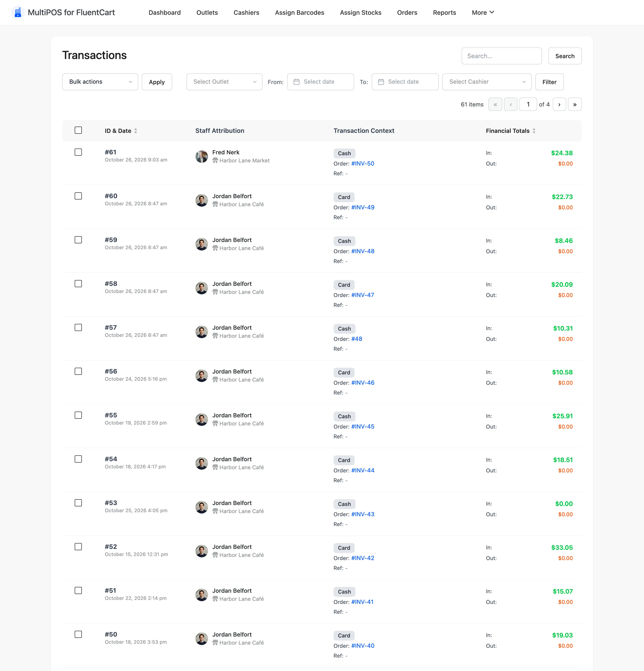Image resolution: width=644 pixels, height=671 pixels.
Task: Open the Outlets page
Action: click(x=207, y=12)
